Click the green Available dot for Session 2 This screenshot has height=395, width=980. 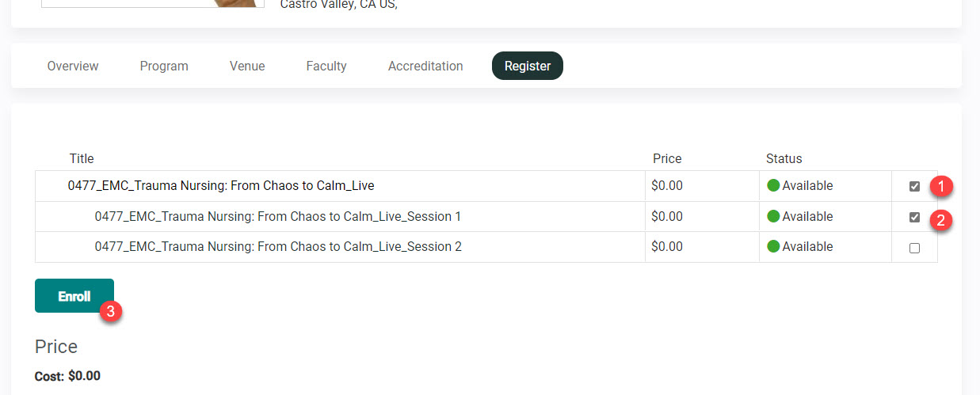tap(773, 246)
